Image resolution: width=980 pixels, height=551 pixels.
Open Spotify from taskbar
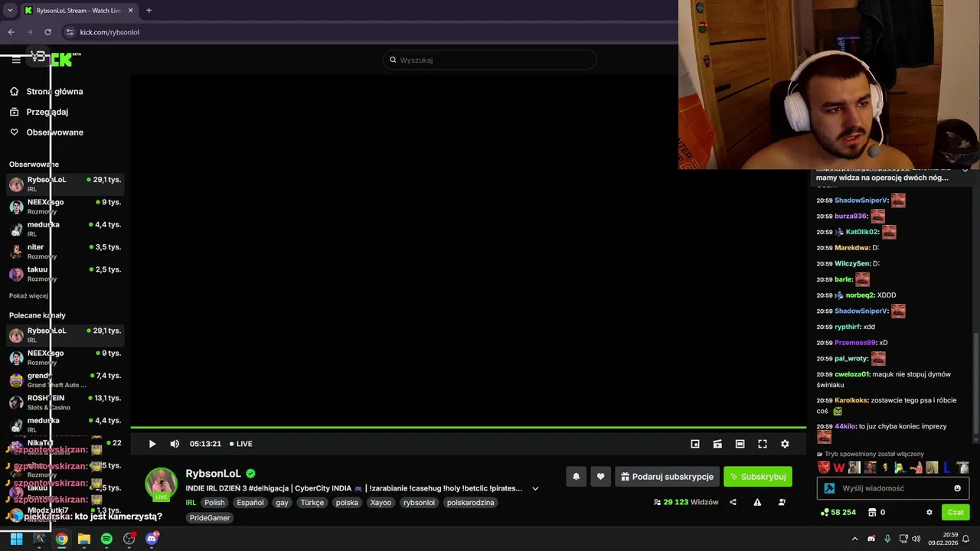[x=106, y=539]
